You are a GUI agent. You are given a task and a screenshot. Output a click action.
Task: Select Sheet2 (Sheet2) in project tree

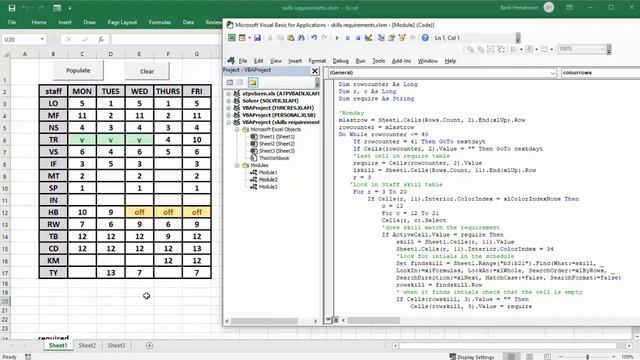[272, 144]
